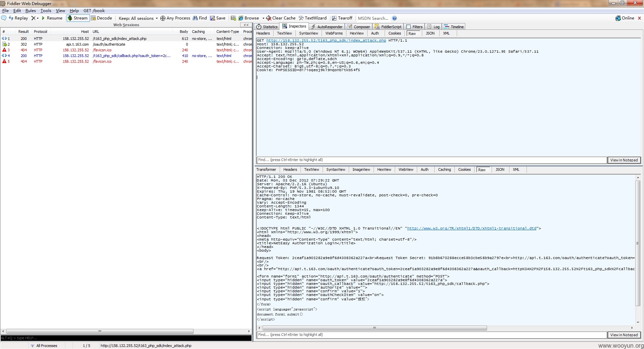The image size is (644, 349).
Task: Select the request WebForms inspector tab
Action: (x=334, y=33)
